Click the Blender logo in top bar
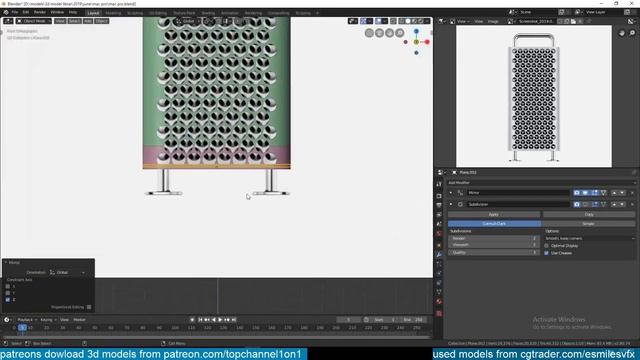 tap(6, 12)
